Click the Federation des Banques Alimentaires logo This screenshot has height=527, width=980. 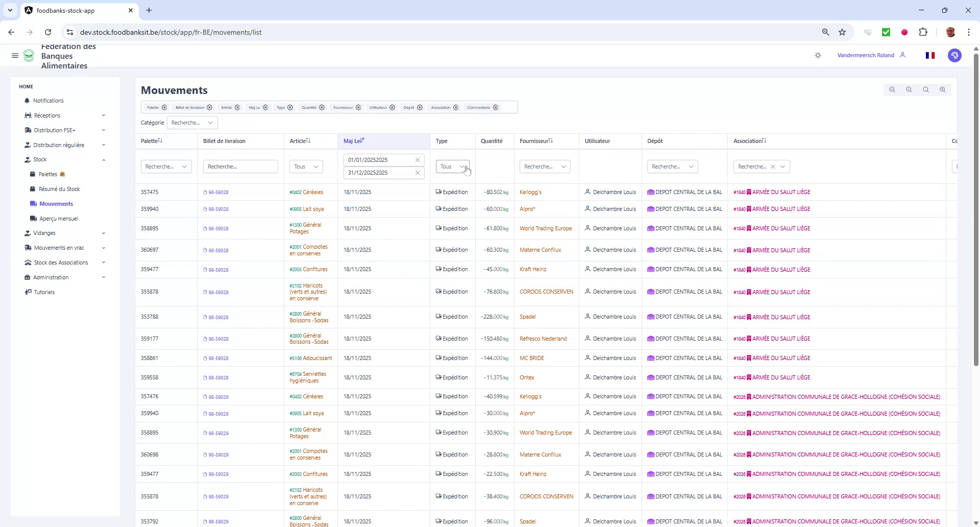pyautogui.click(x=29, y=56)
